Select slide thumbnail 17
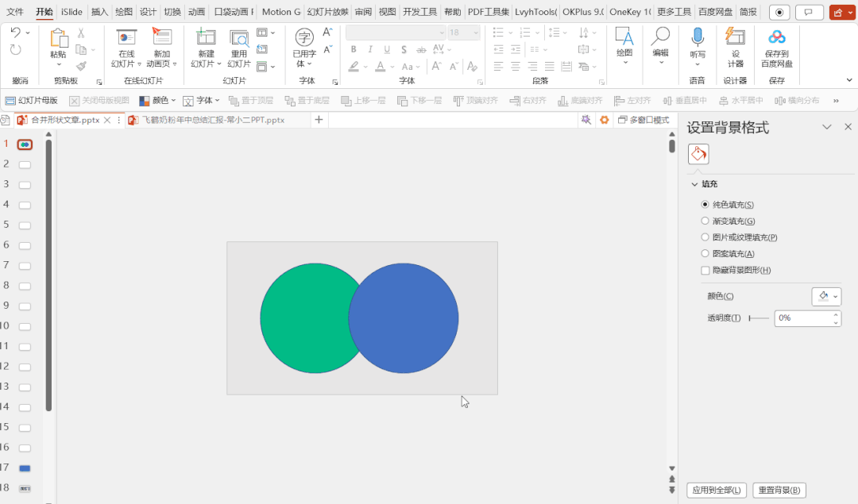Screen dimensions: 858x504 click(x=25, y=468)
